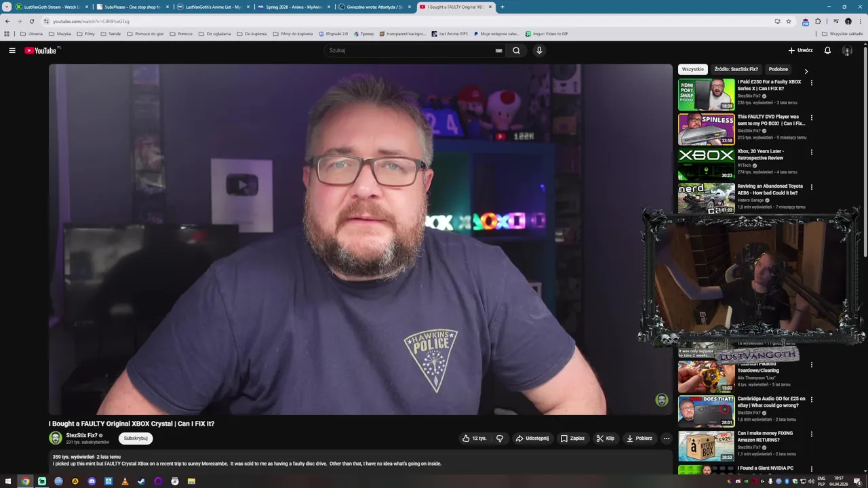The height and width of the screenshot is (488, 868).
Task: Open the notifications bell
Action: click(827, 50)
